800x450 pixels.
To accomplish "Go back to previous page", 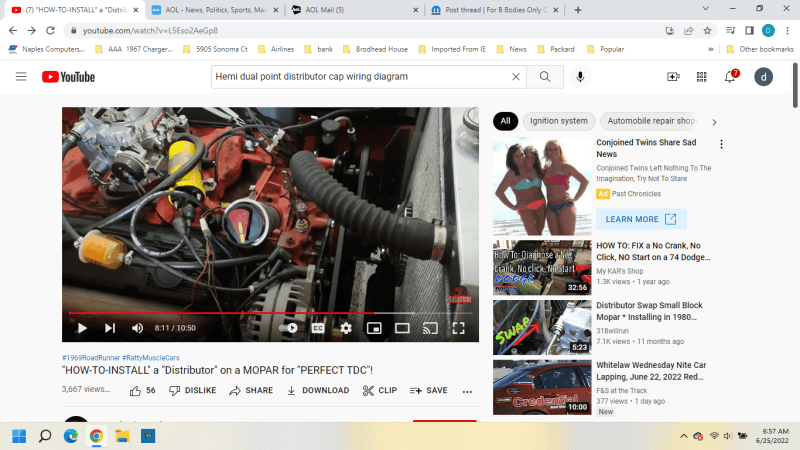I will tap(13, 31).
